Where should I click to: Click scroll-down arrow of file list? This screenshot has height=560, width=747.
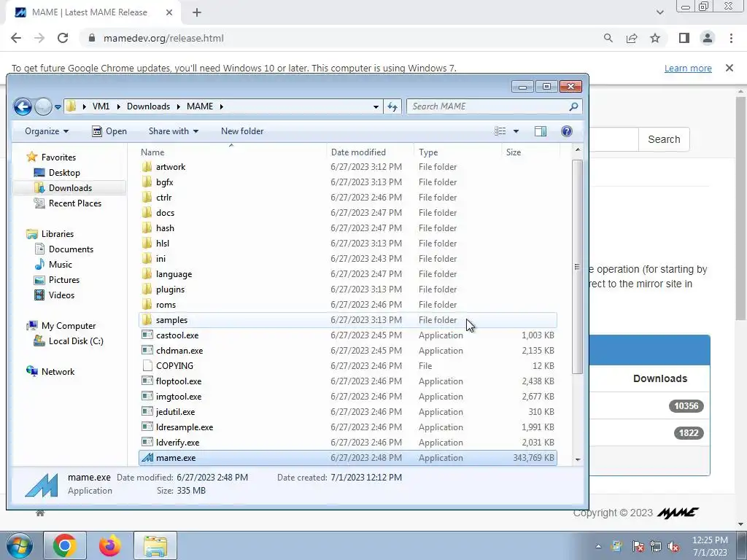[578, 459]
